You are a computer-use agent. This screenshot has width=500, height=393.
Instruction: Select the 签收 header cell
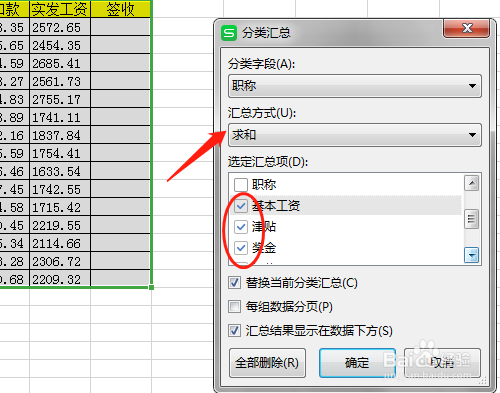coord(120,9)
